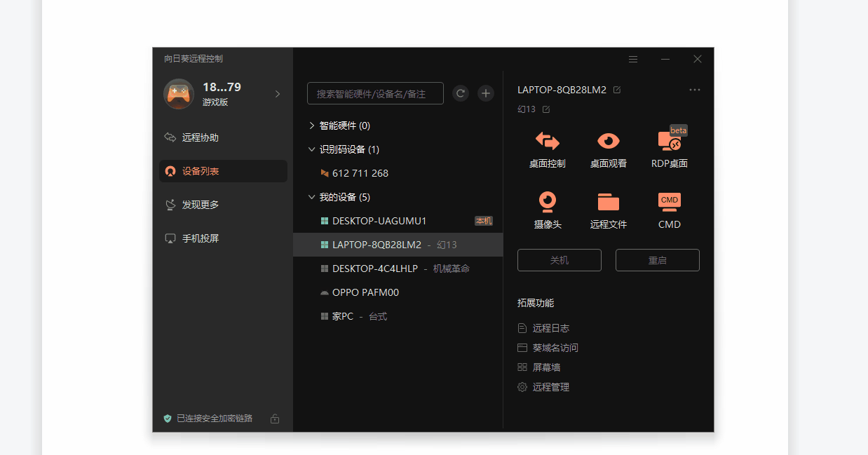
Task: Click the green security shield icon
Action: click(x=168, y=419)
